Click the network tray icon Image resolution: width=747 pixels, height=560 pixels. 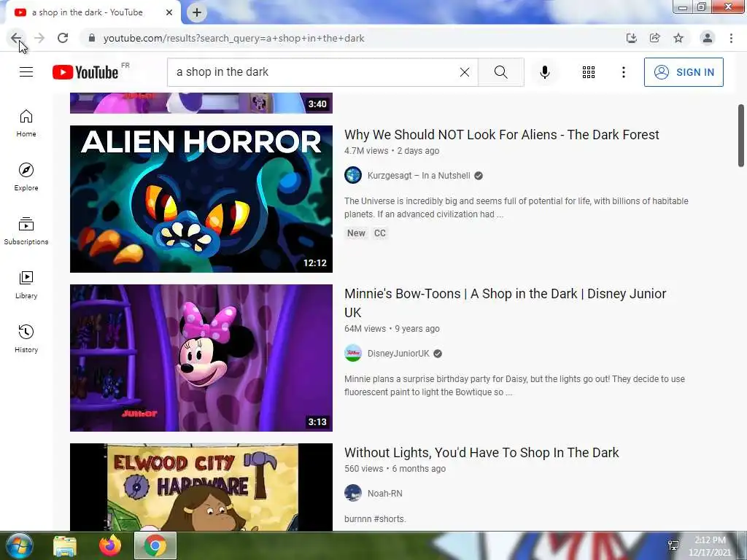tap(673, 545)
